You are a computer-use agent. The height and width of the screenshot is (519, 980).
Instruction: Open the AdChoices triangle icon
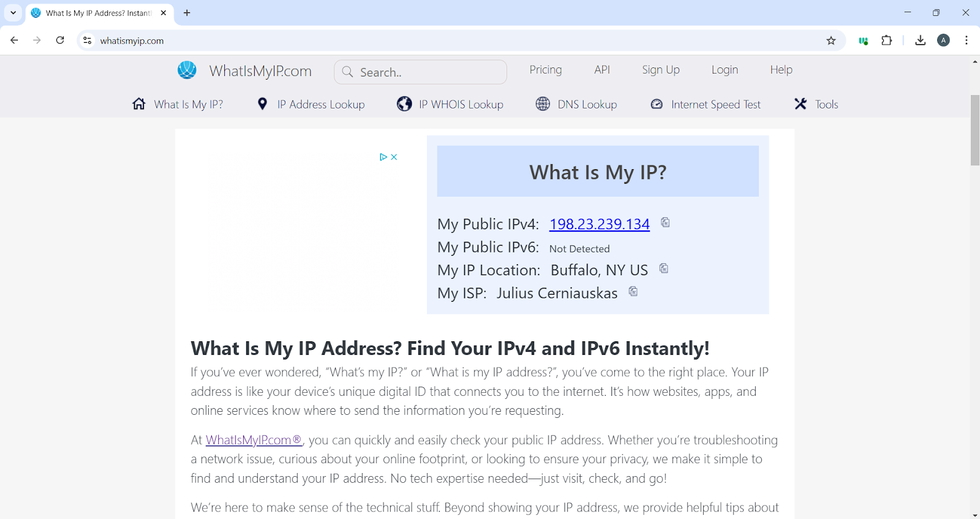click(383, 157)
